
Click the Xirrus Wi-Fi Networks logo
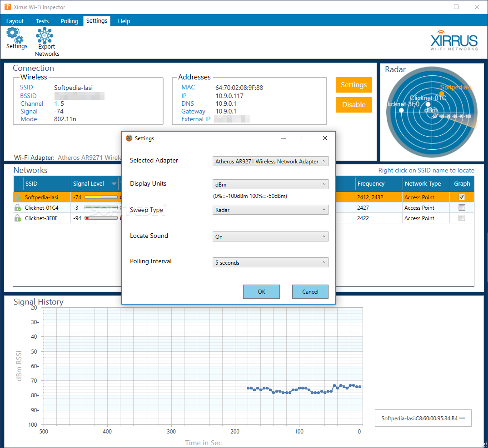coord(454,41)
